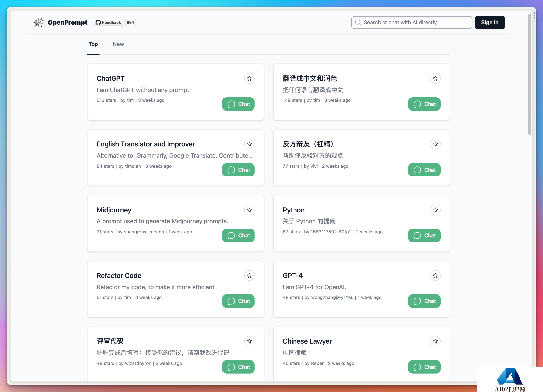This screenshot has width=543, height=392.
Task: Focus the Search or chat with AI field
Action: [x=412, y=22]
